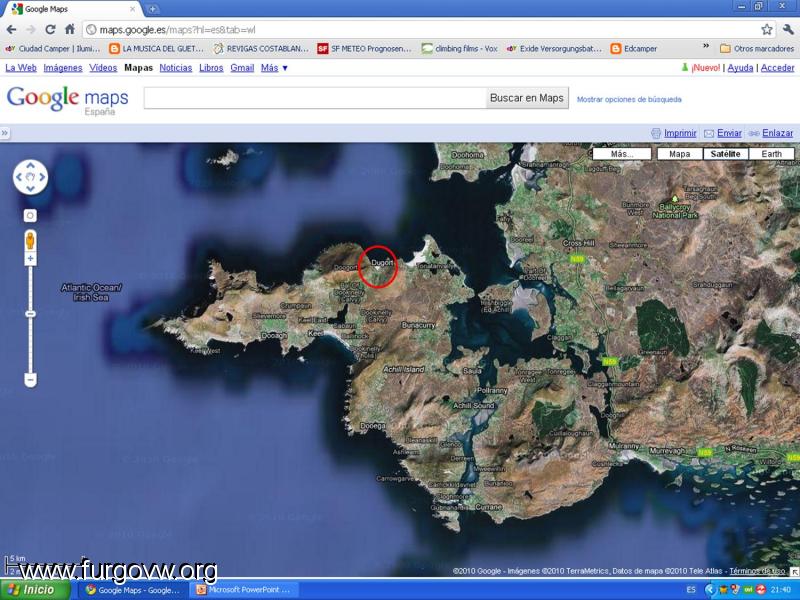This screenshot has height=600, width=800.
Task: Click 'Buscar en Maps' button
Action: pos(527,98)
